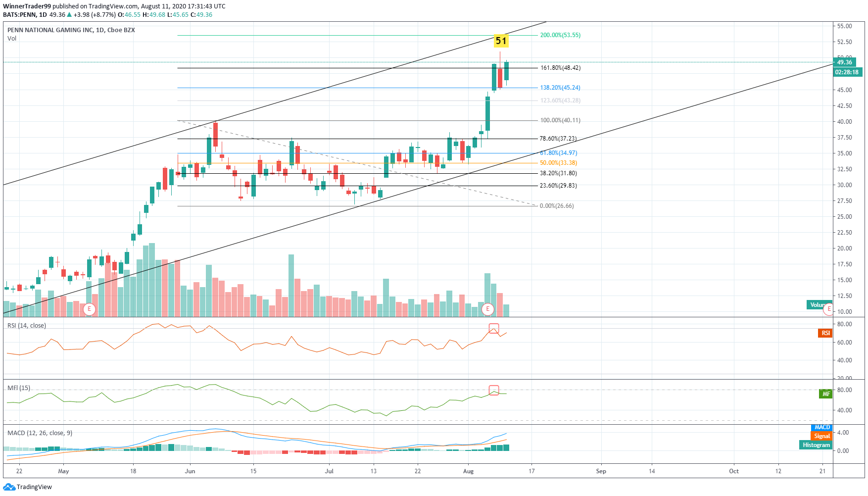The height and width of the screenshot is (496, 868).
Task: Select the MACD (12, 26, close, 9) indicator title
Action: coord(40,433)
